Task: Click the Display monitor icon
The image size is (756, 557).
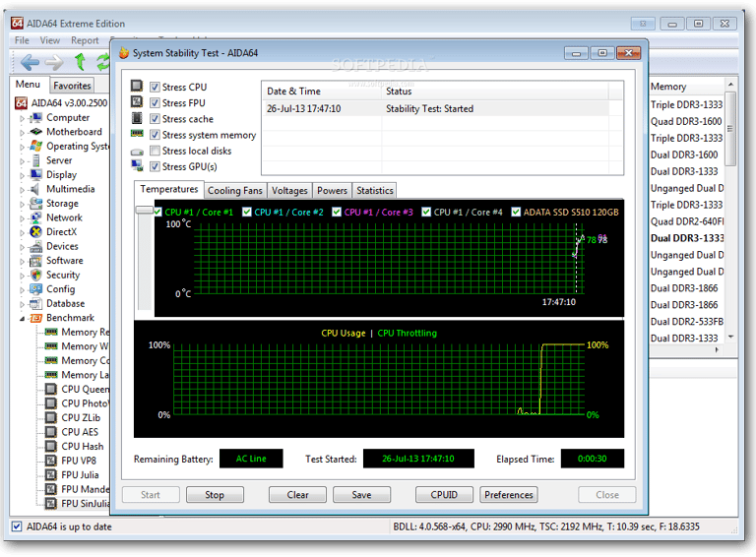Action: 35,174
